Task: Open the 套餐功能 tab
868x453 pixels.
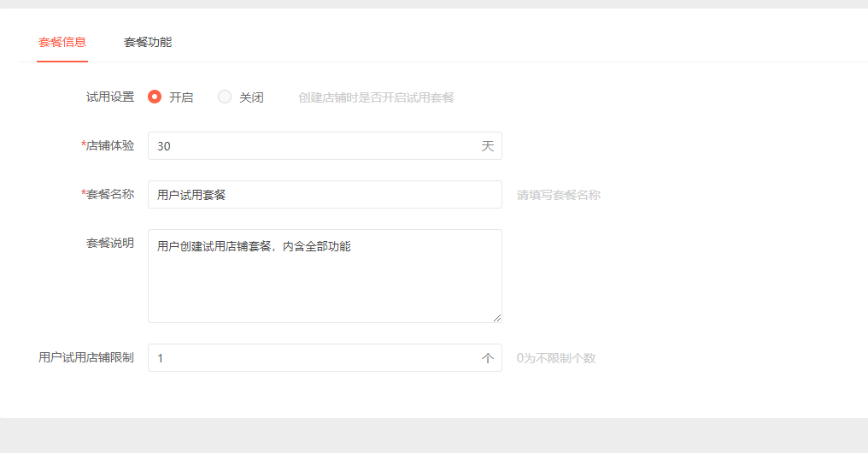Action: tap(148, 42)
